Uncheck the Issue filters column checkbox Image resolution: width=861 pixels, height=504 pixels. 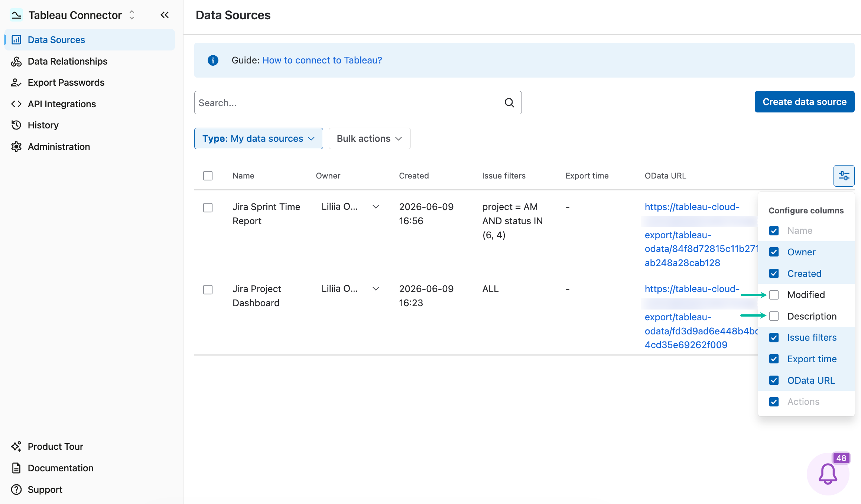click(x=774, y=337)
